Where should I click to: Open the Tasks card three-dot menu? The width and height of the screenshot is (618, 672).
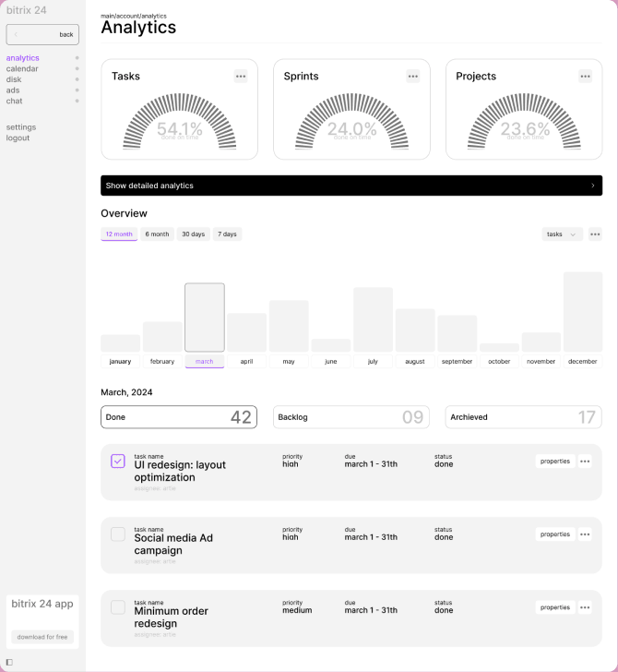(x=241, y=77)
